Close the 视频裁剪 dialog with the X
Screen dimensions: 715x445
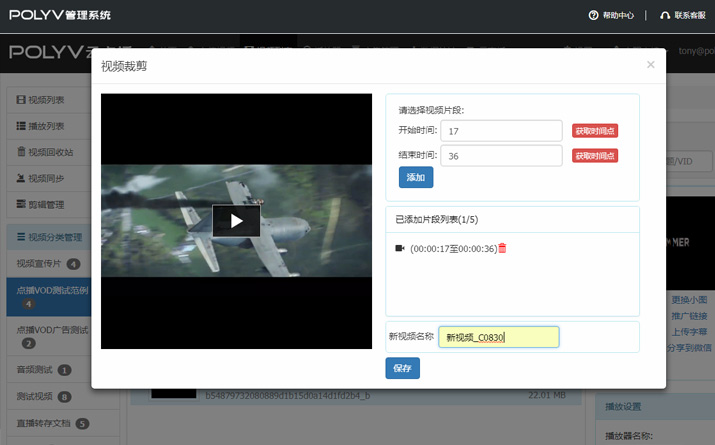coord(650,65)
